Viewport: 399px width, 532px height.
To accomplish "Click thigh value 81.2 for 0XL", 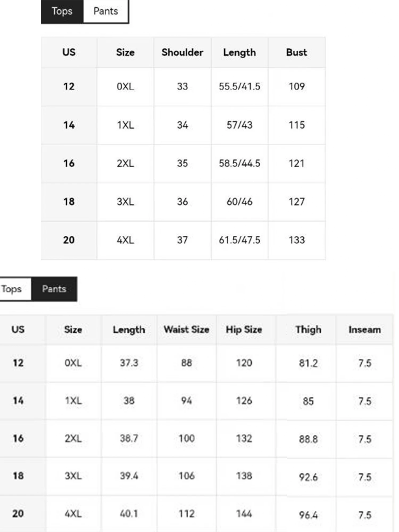I will point(308,363).
